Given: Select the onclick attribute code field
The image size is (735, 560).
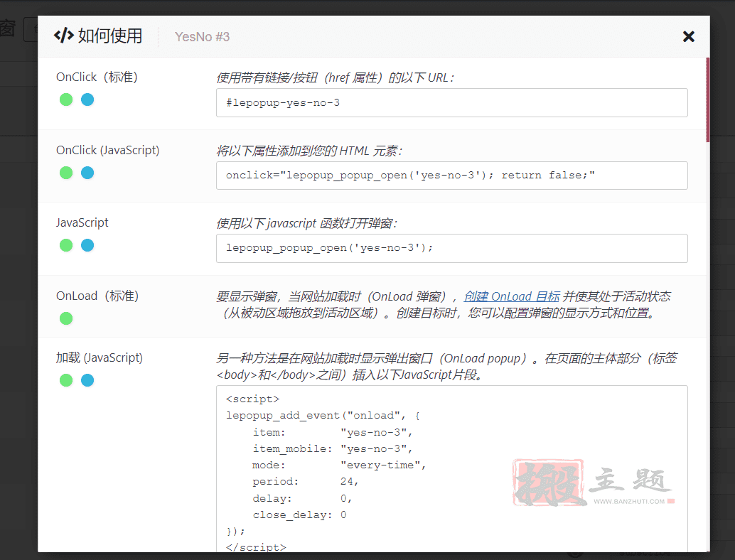Looking at the screenshot, I should (x=452, y=176).
